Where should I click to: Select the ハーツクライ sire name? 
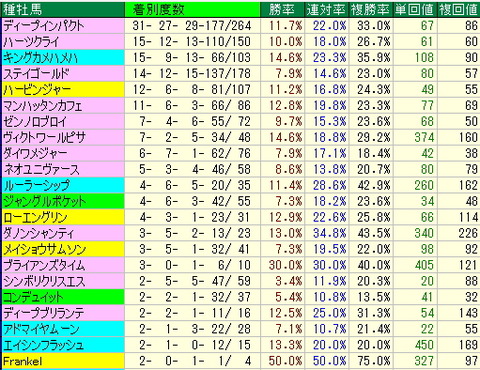point(31,42)
